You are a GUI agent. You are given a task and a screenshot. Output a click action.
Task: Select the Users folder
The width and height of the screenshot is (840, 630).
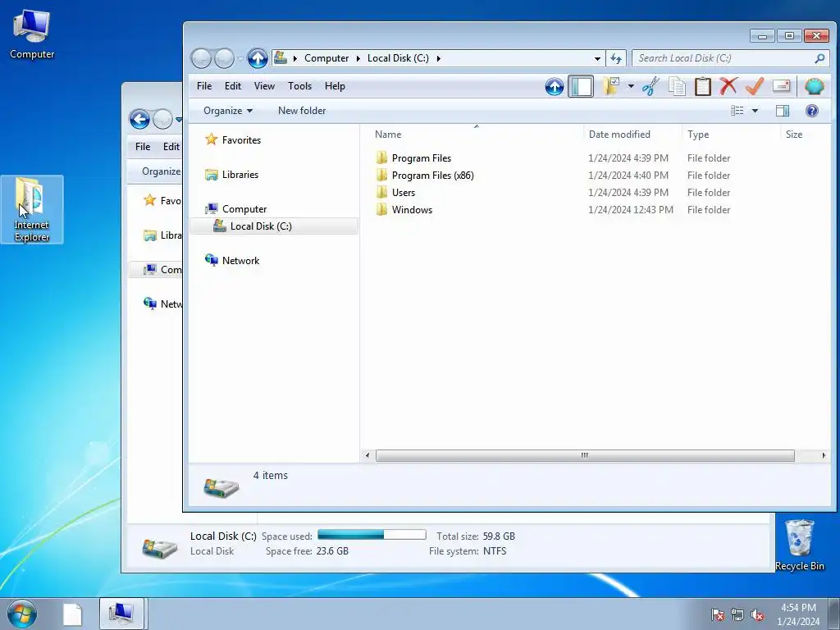point(403,192)
